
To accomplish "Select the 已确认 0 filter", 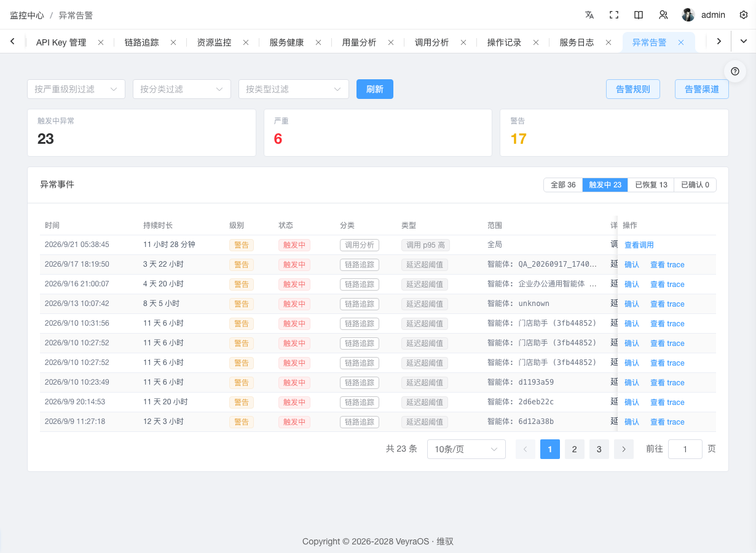I will point(695,185).
